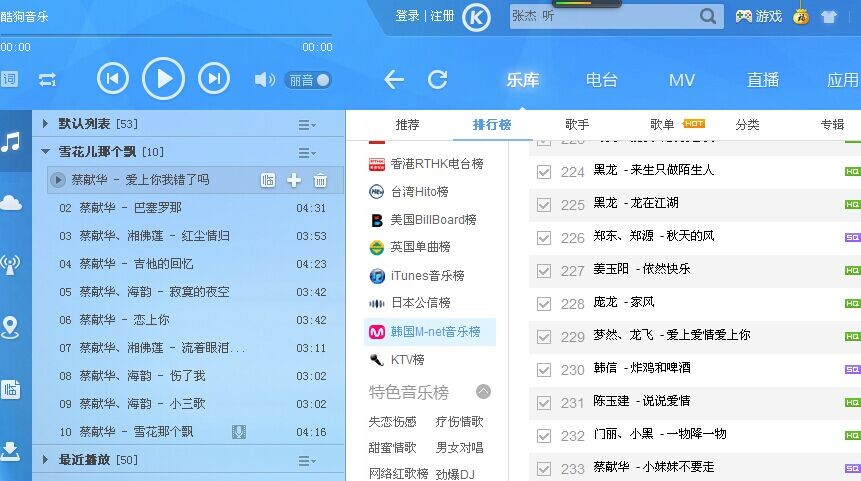Toggle the playback loop mode icon
The image size is (861, 481).
[x=47, y=80]
